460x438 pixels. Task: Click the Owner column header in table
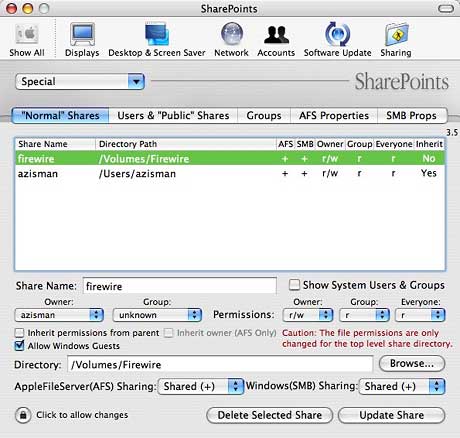pos(330,144)
